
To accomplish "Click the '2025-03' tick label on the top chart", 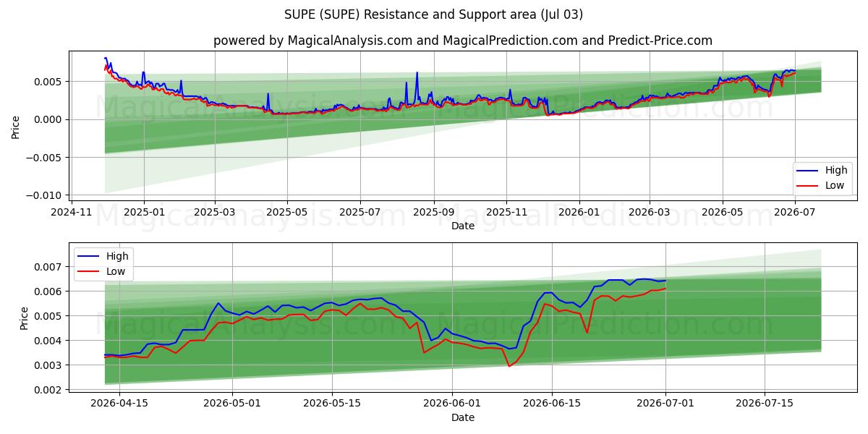I will [215, 212].
